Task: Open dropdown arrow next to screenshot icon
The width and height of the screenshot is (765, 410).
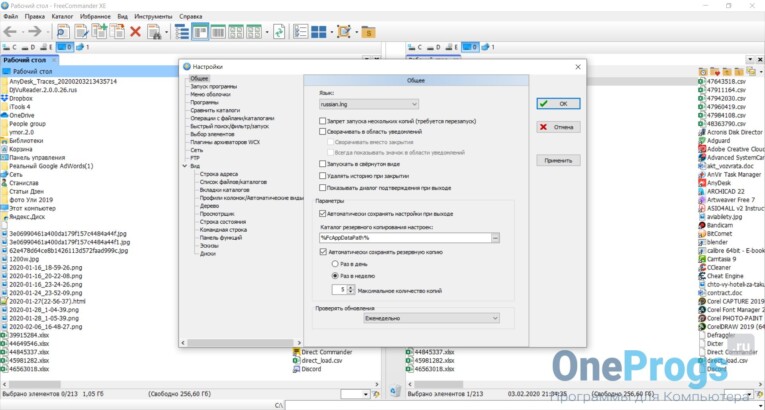Action: point(357,33)
